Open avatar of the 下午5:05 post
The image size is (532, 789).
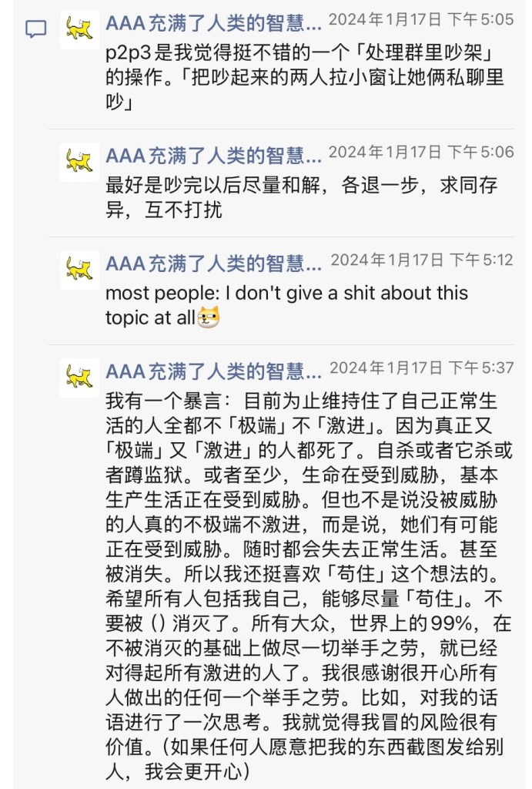[x=79, y=29]
